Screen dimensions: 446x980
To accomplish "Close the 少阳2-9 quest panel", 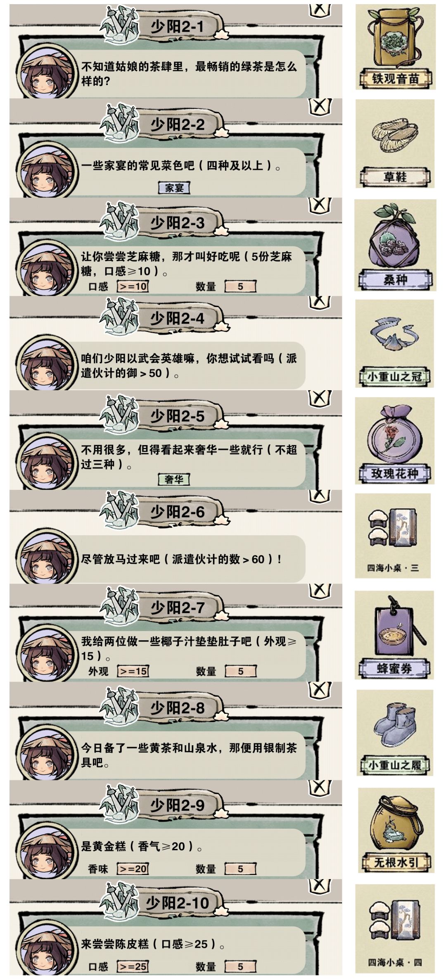I will (x=319, y=788).
